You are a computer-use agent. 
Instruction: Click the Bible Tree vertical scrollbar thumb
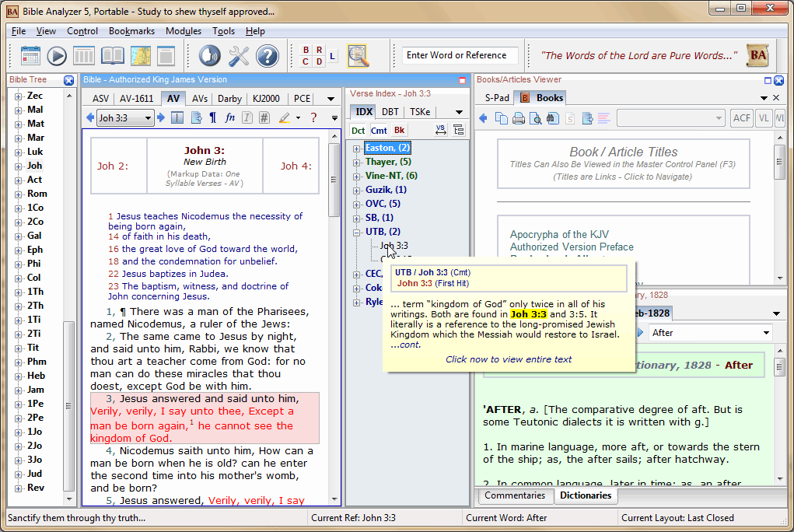click(68, 406)
